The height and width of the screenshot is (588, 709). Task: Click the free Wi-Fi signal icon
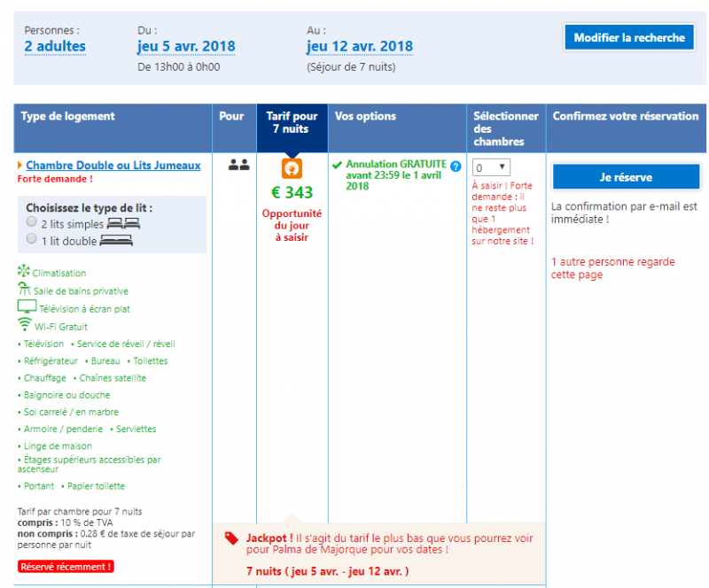pos(25,324)
